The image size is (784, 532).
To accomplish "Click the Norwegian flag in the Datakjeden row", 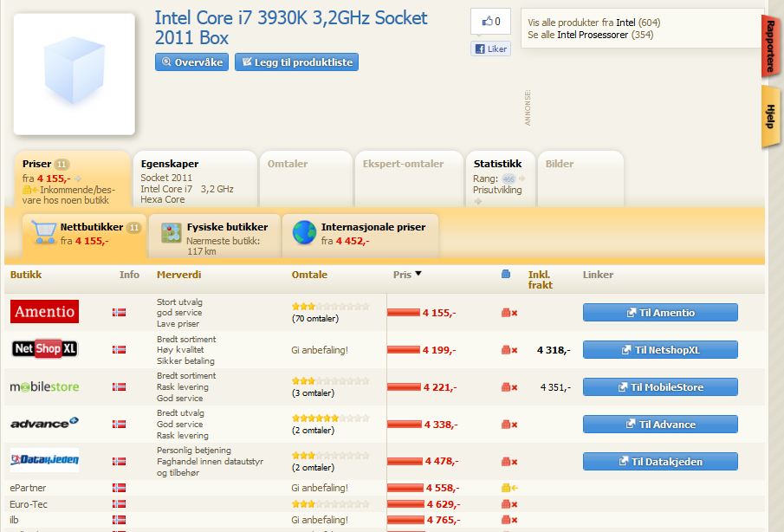I will [x=119, y=462].
